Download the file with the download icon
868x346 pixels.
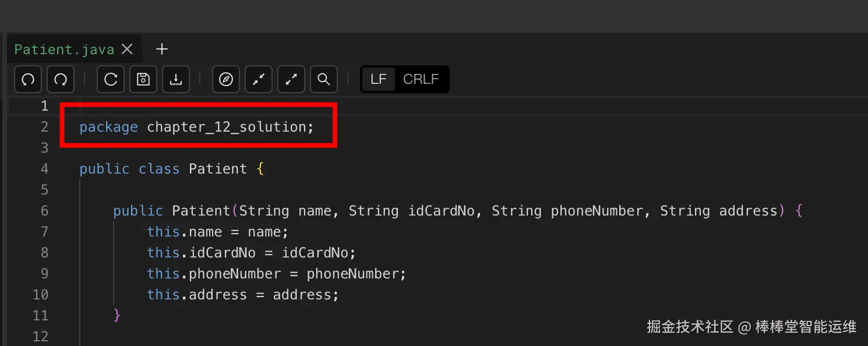tap(176, 79)
